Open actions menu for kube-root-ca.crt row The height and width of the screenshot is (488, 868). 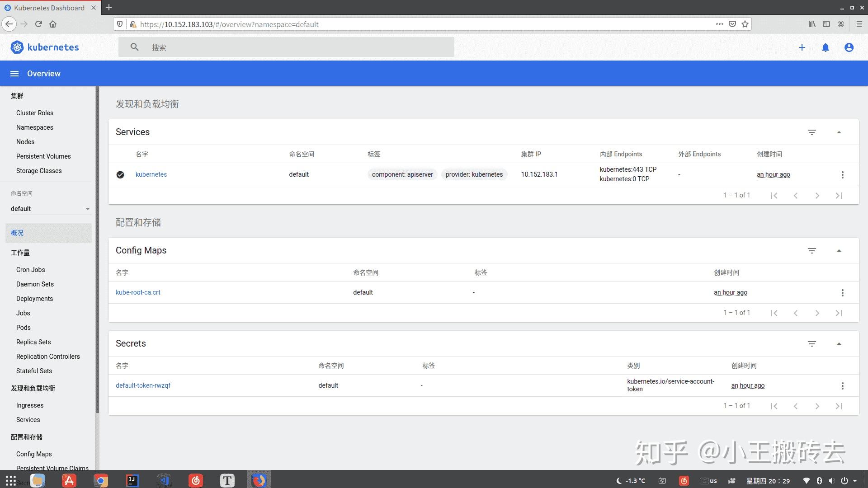pos(842,293)
